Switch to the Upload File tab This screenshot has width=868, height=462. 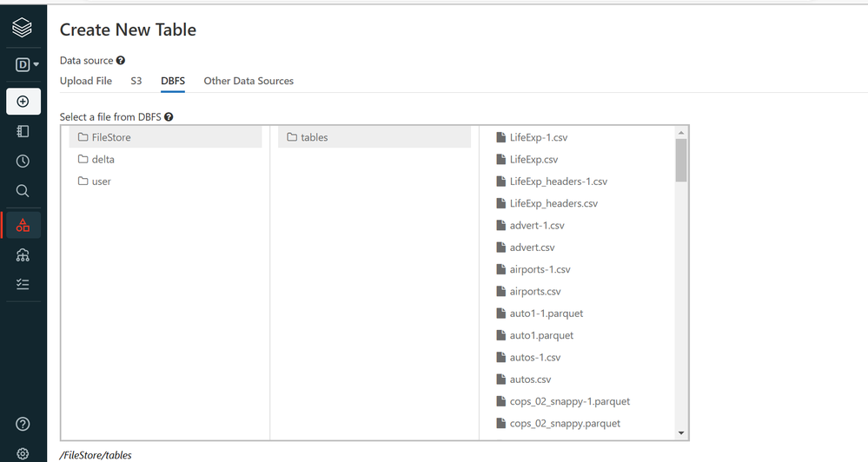(86, 81)
